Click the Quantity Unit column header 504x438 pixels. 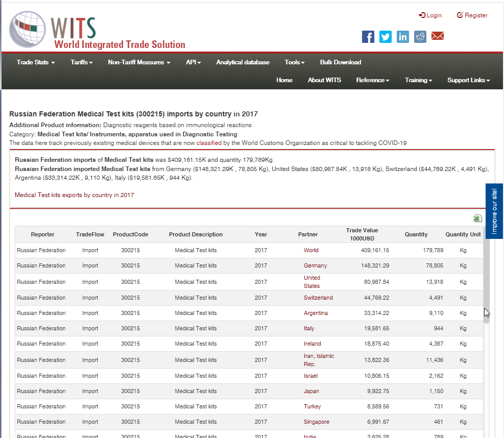coord(463,235)
